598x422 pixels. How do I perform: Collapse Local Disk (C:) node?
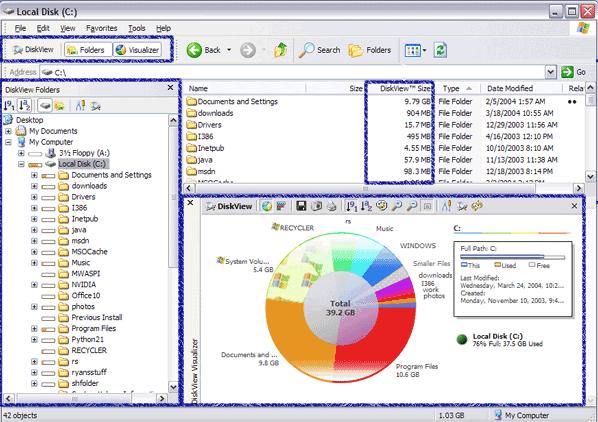[x=21, y=164]
